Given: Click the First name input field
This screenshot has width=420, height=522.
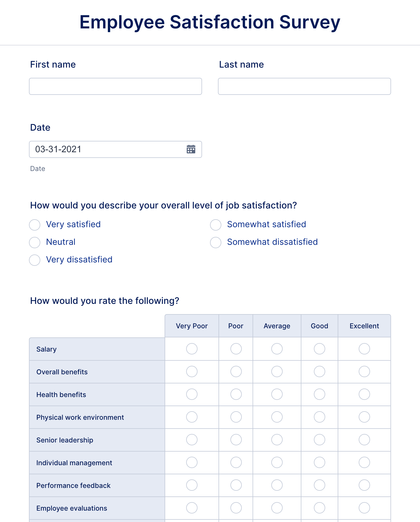Looking at the screenshot, I should pyautogui.click(x=115, y=86).
